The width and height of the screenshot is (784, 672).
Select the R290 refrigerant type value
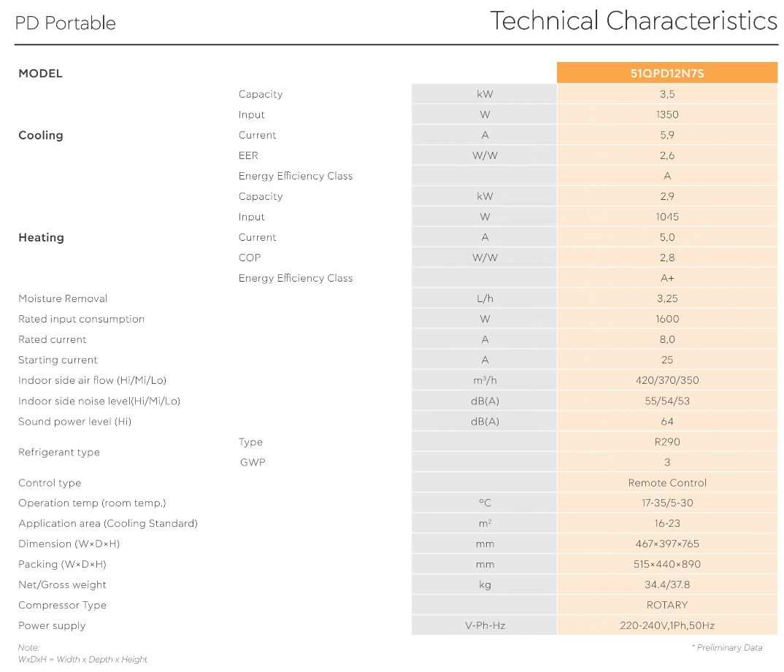click(x=666, y=441)
